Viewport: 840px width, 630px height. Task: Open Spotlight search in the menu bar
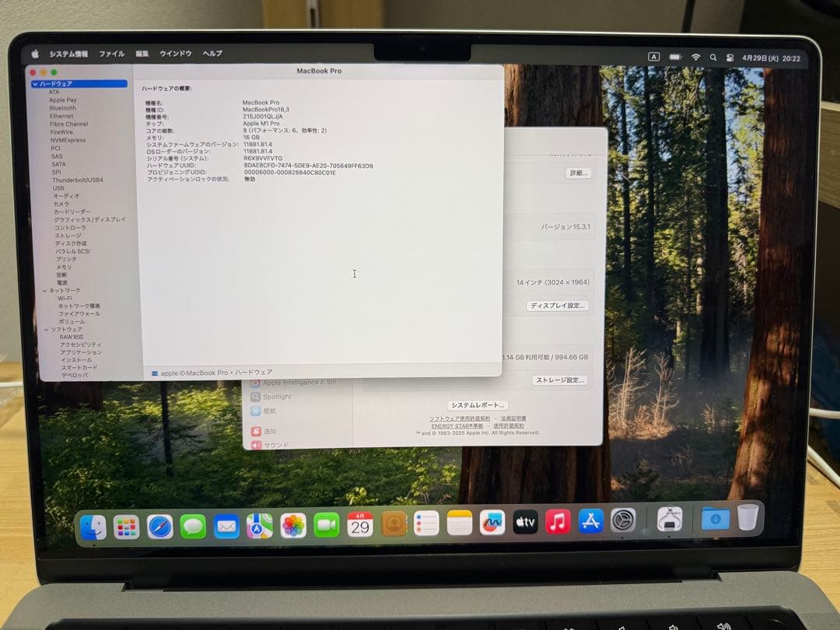point(713,58)
